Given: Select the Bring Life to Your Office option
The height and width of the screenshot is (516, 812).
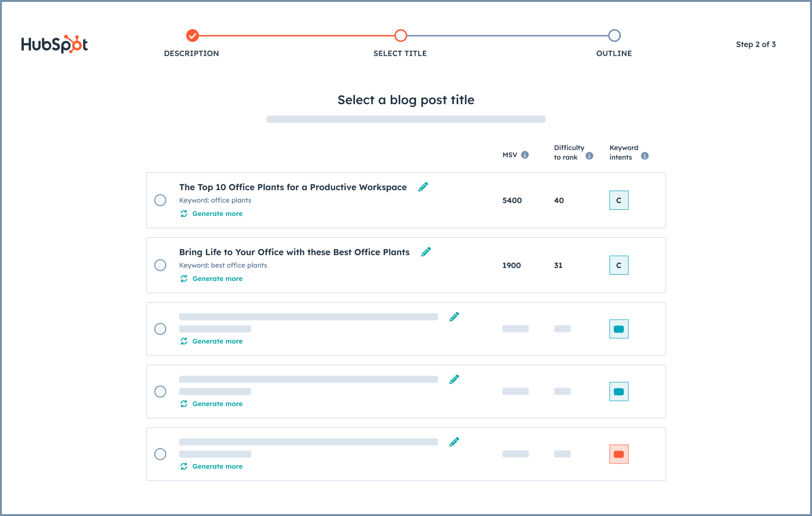Looking at the screenshot, I should point(160,265).
